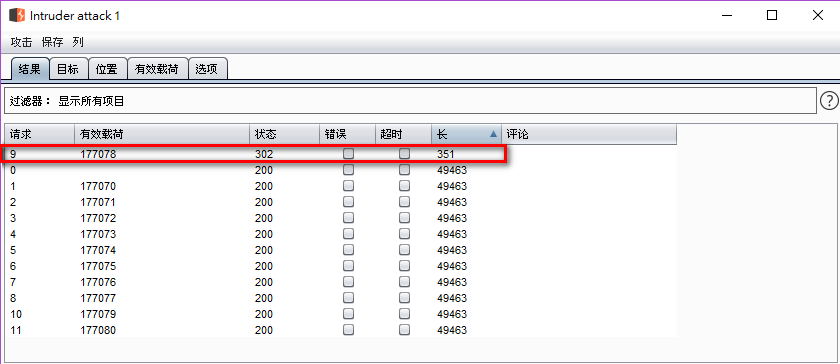Viewport: 840px width, 364px height.
Task: Click length 49463 in request 11 row
Action: 452,331
